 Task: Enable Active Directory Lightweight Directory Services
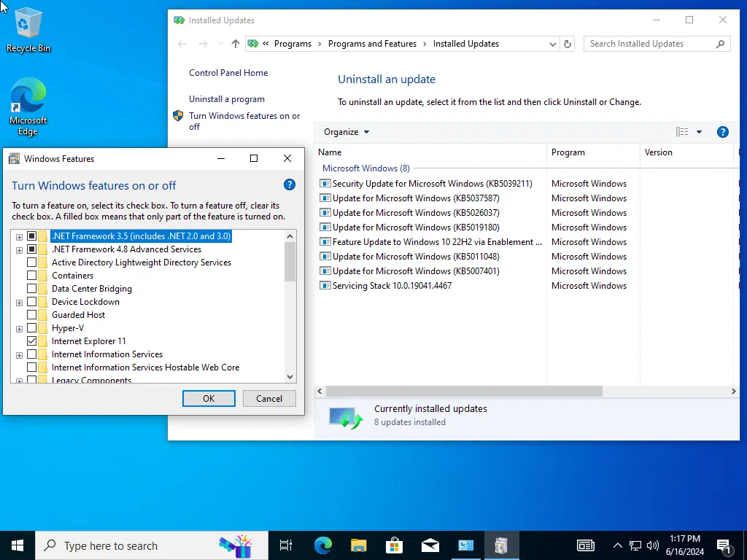click(x=31, y=262)
